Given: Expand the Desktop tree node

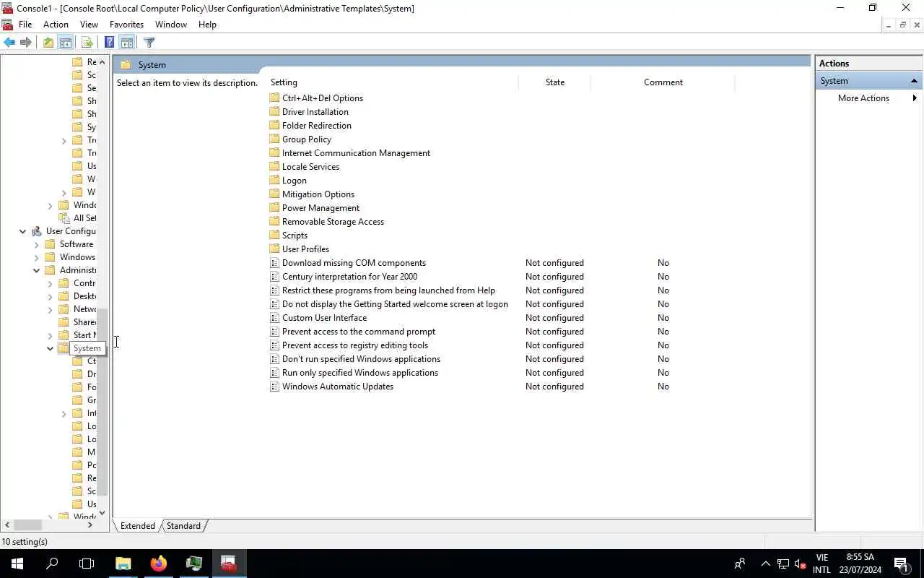Looking at the screenshot, I should (x=51, y=296).
